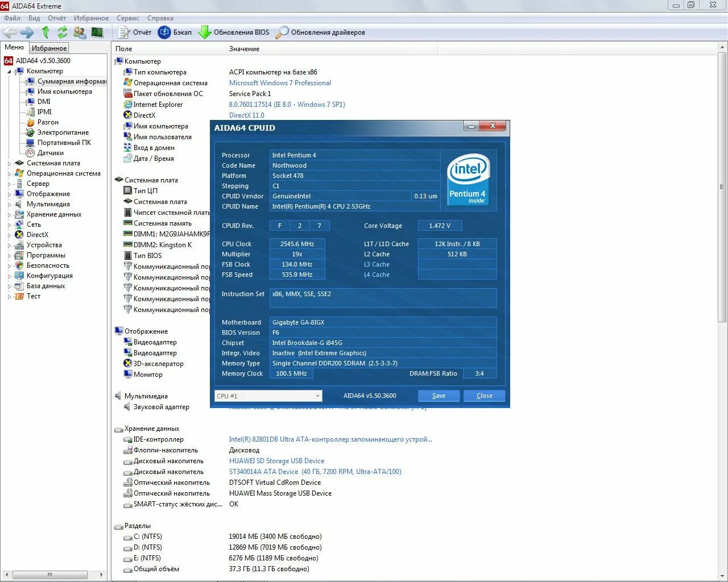Open the Сервис menu
This screenshot has height=582, width=728.
[x=128, y=18]
